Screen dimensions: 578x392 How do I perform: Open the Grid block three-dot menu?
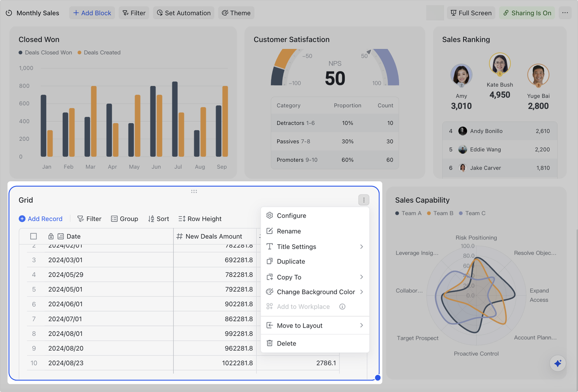[364, 200]
